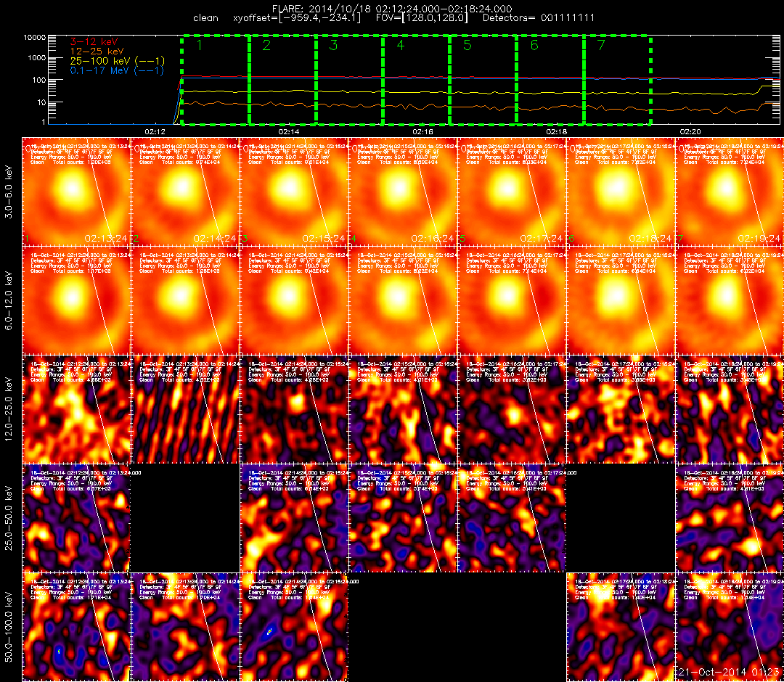784x682 pixels.
Task: Open the 3.0-6.0 keV image stamped 02:15:24
Action: (295, 192)
